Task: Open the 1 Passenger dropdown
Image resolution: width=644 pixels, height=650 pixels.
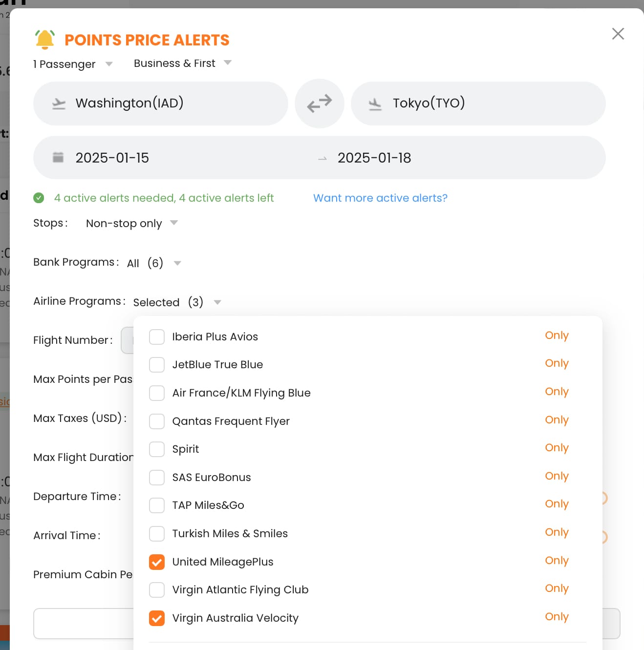Action: 73,64
